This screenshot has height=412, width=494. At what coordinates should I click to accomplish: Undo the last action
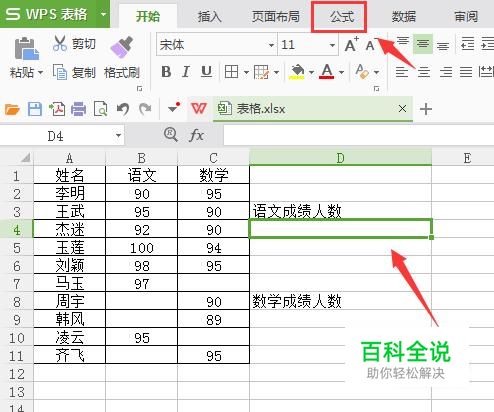(x=123, y=109)
